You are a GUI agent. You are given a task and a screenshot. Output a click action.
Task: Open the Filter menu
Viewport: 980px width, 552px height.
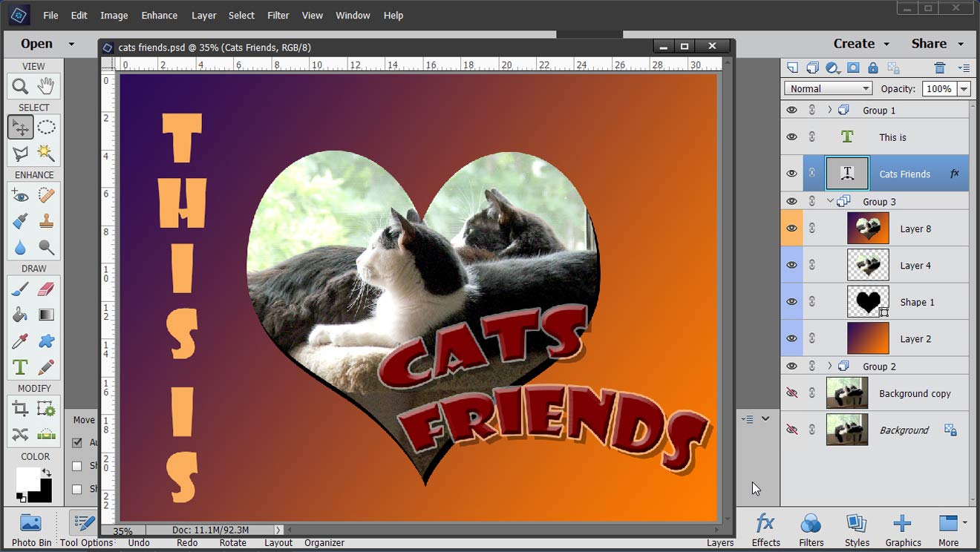(x=278, y=15)
